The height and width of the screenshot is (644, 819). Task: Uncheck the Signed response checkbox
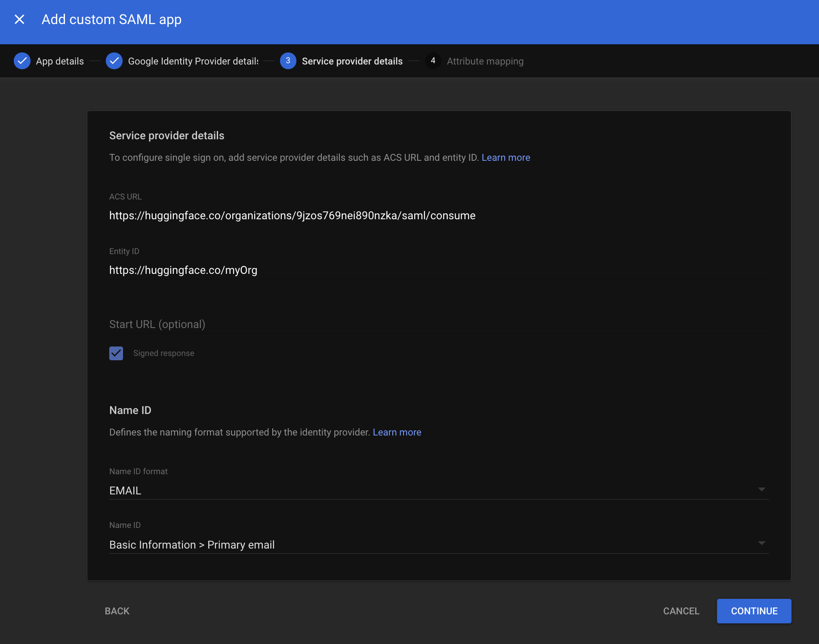click(116, 353)
